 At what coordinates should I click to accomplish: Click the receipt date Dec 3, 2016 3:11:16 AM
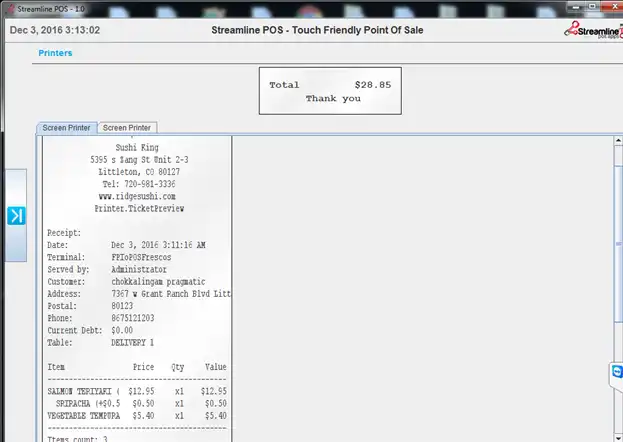coord(158,245)
